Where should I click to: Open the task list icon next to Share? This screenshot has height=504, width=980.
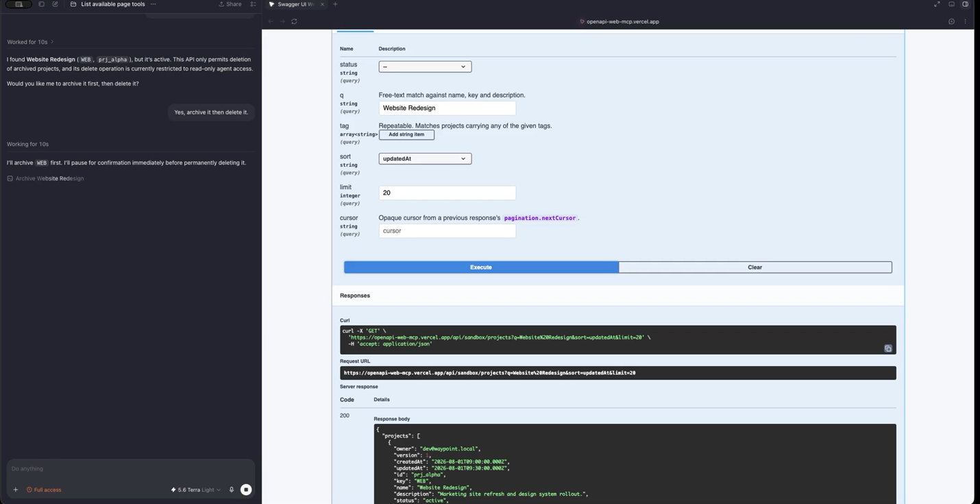point(253,4)
